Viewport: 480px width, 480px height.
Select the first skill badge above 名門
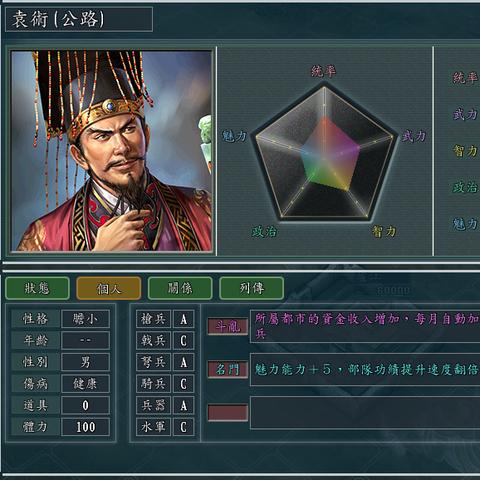click(228, 326)
